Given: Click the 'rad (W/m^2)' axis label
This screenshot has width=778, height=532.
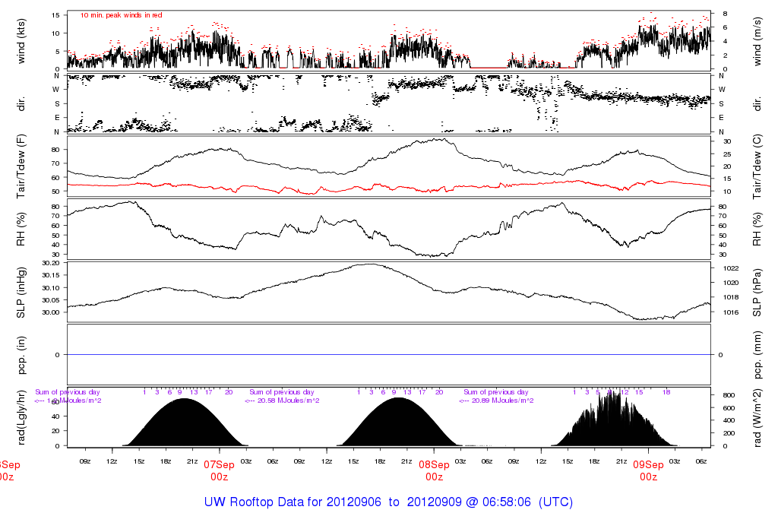Looking at the screenshot, I should (757, 418).
